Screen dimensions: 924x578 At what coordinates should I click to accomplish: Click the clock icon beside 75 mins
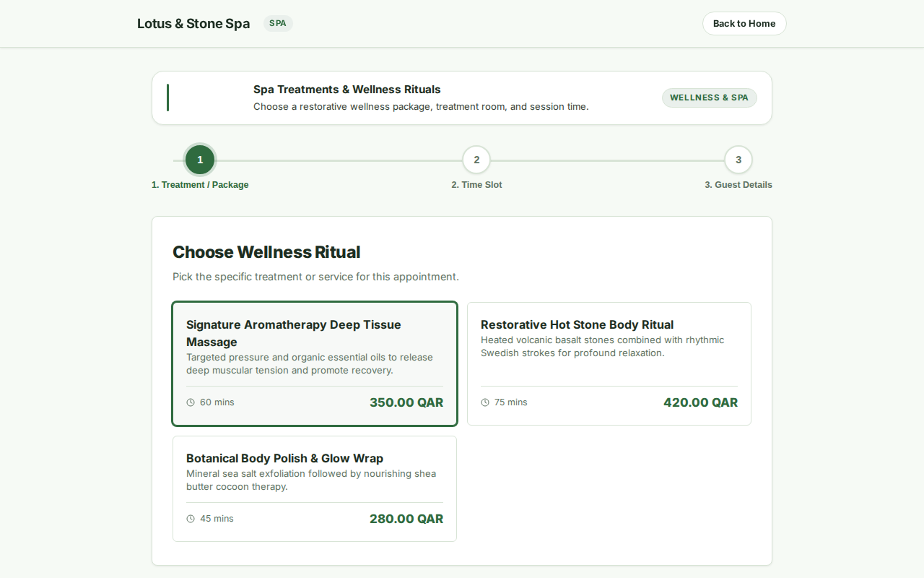485,402
